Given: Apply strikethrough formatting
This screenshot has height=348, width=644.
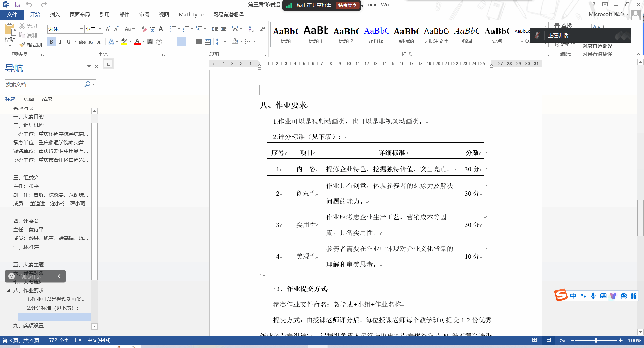Looking at the screenshot, I should click(82, 42).
